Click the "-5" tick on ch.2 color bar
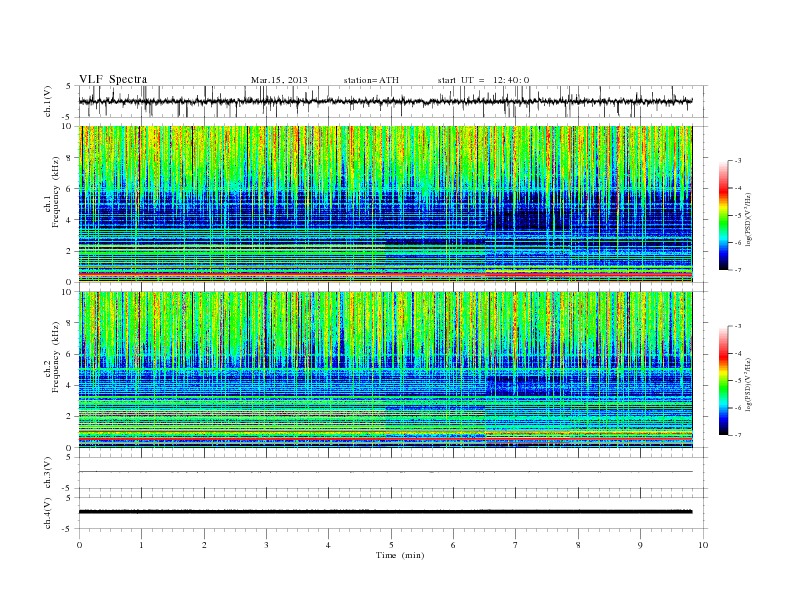Viewport: 792px width, 612px height. (737, 380)
